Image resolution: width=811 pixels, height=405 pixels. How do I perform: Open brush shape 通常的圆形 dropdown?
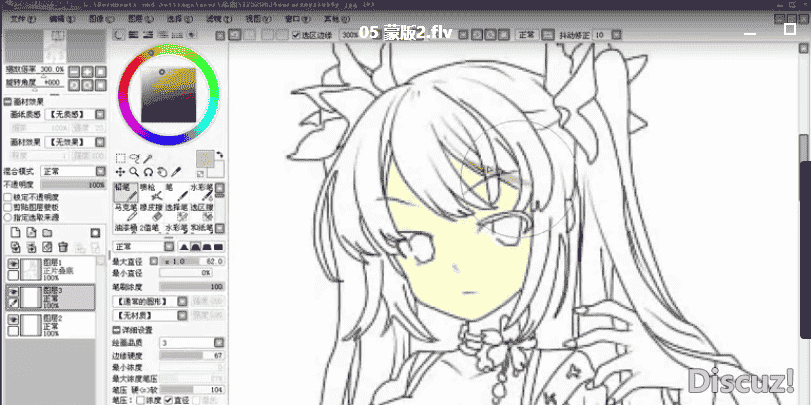click(x=150, y=301)
